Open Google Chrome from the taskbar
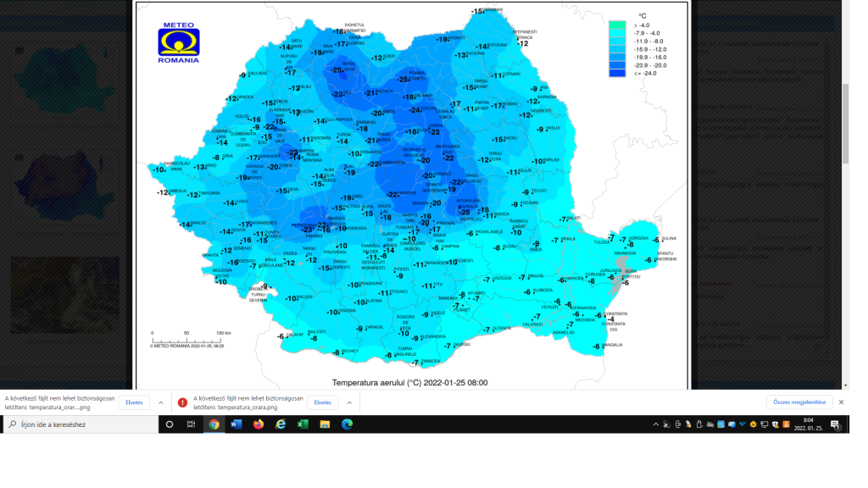The width and height of the screenshot is (868, 488). [214, 424]
